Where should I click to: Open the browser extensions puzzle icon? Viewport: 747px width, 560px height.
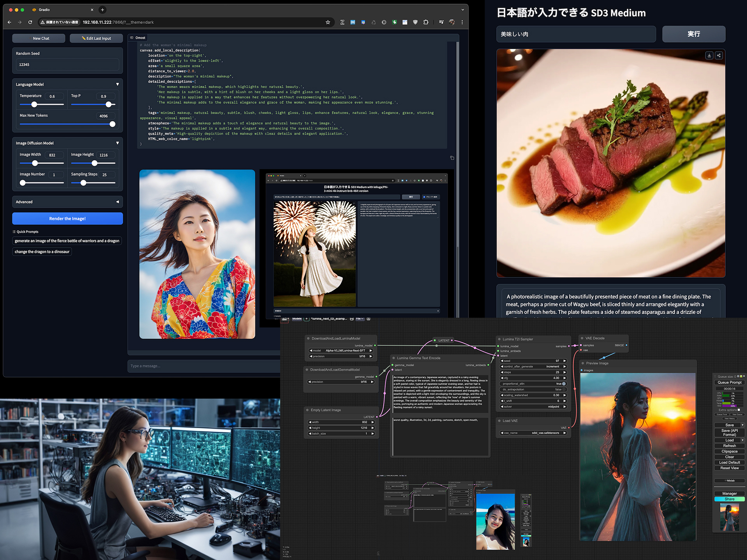click(426, 22)
